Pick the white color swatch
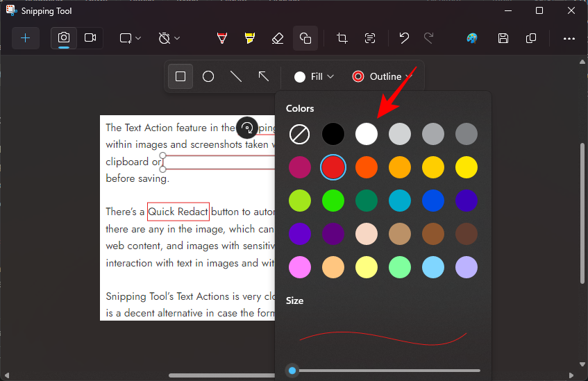Image resolution: width=588 pixels, height=381 pixels. pyautogui.click(x=367, y=134)
